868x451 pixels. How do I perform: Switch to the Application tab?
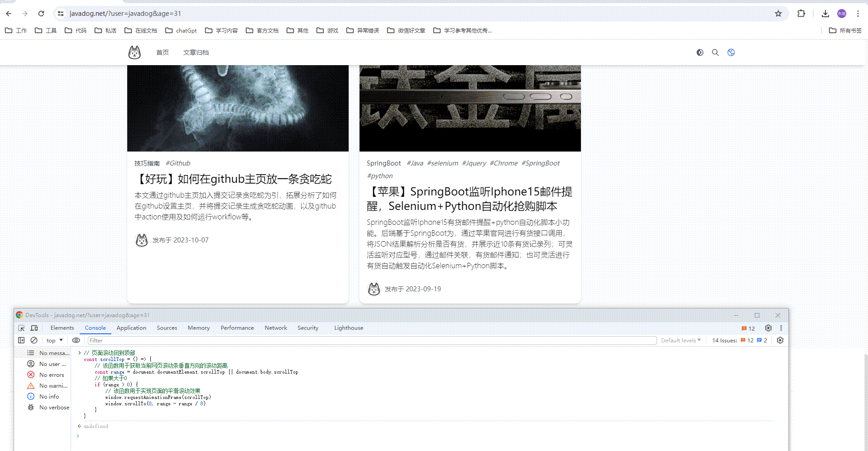[131, 328]
